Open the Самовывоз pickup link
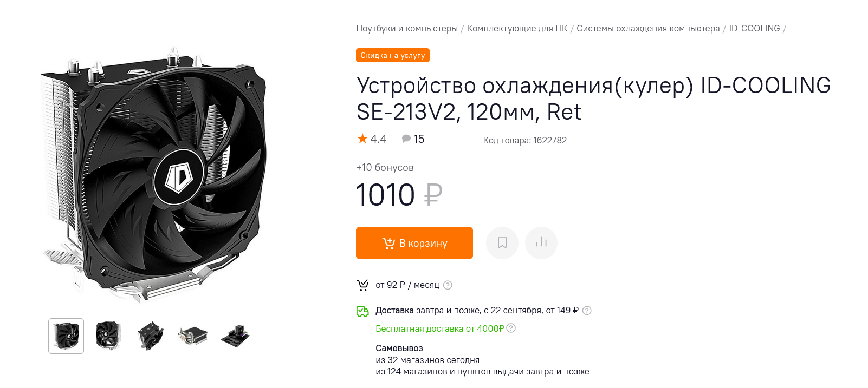 coord(399,348)
